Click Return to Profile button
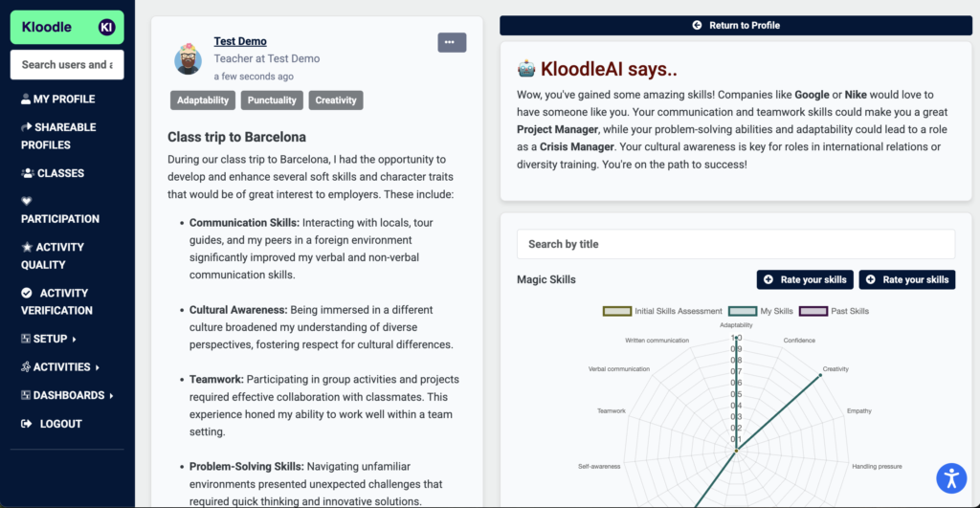The height and width of the screenshot is (508, 980). tap(736, 26)
